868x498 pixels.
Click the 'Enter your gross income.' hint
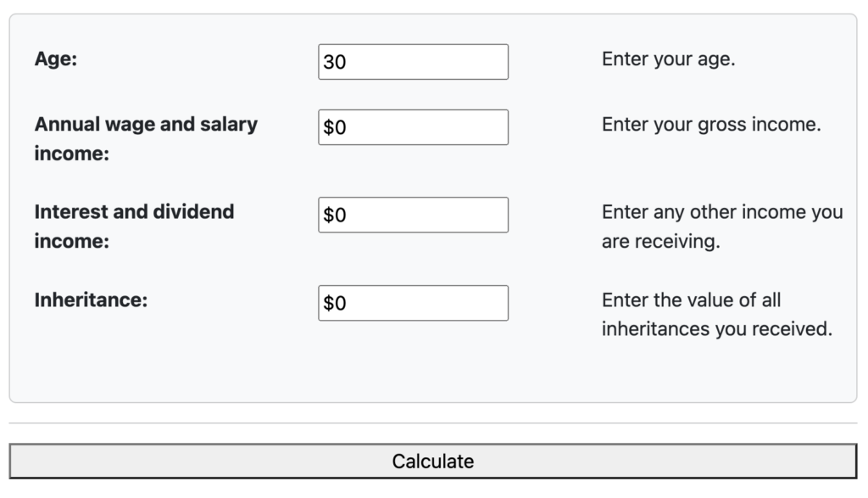pyautogui.click(x=711, y=125)
